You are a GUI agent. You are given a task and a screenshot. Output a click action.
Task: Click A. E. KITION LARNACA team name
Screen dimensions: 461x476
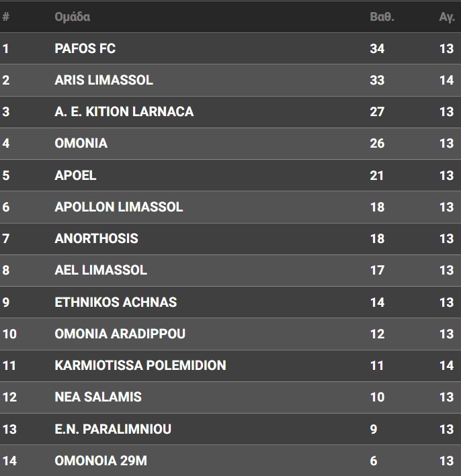click(124, 111)
